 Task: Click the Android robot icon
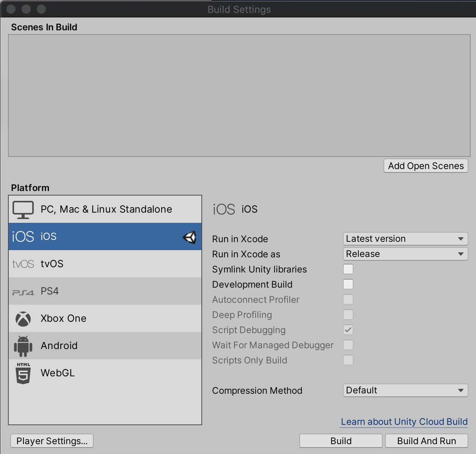[x=23, y=346]
